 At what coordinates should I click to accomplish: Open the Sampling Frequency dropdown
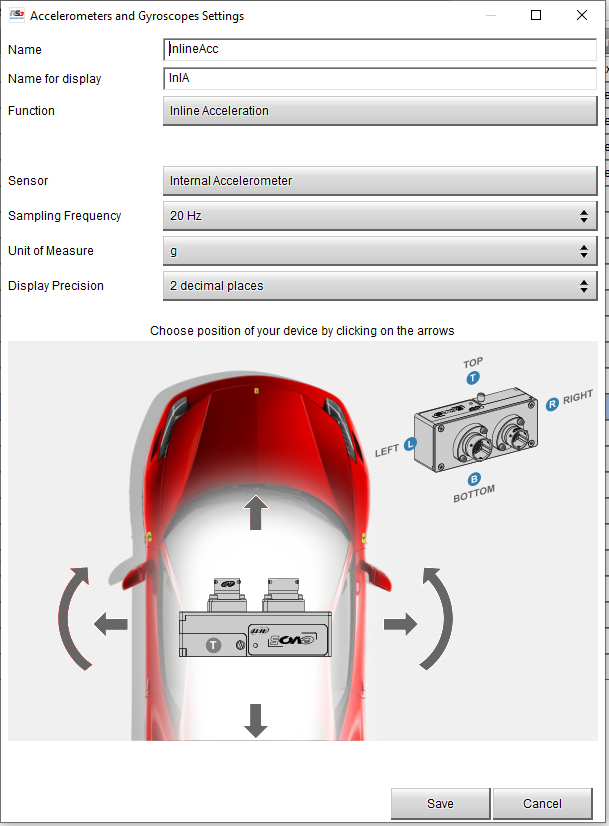[x=379, y=216]
